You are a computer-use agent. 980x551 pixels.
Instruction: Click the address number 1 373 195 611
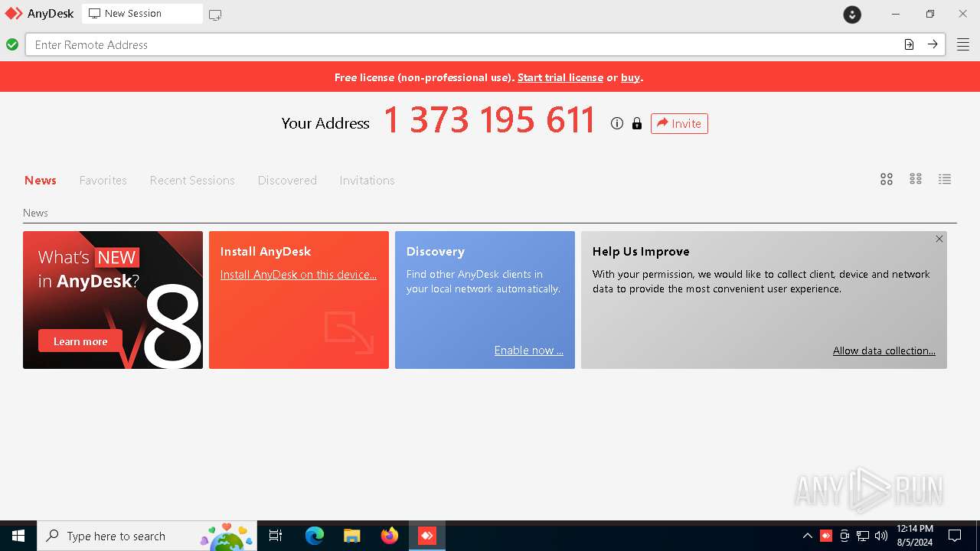coord(490,121)
